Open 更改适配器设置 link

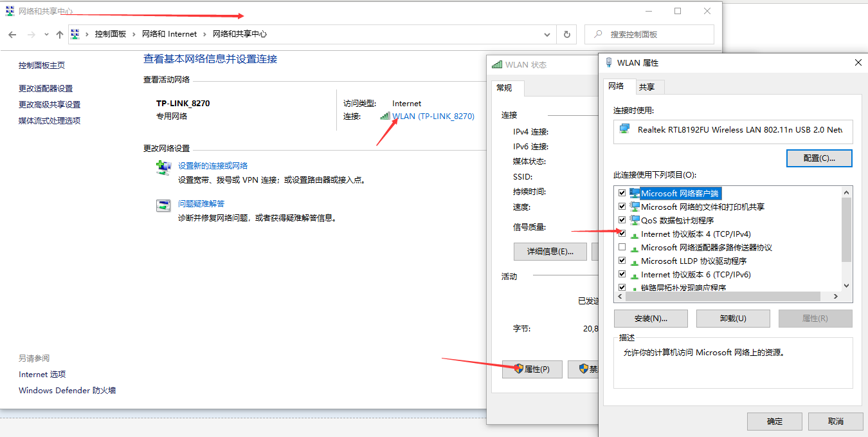(x=46, y=89)
